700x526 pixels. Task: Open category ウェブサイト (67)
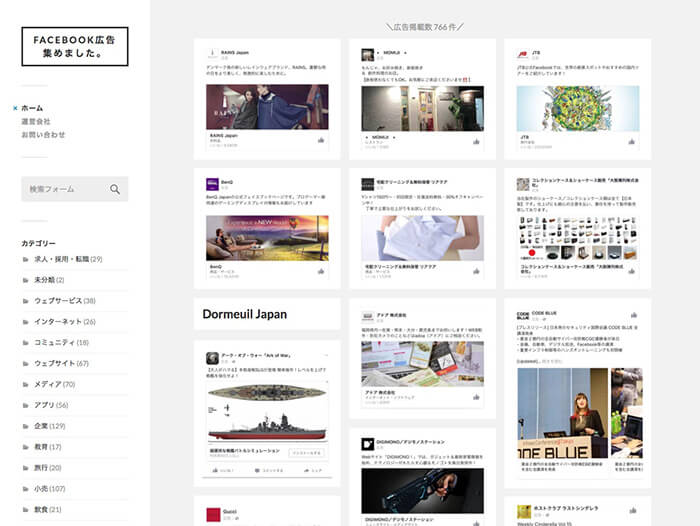[62, 363]
